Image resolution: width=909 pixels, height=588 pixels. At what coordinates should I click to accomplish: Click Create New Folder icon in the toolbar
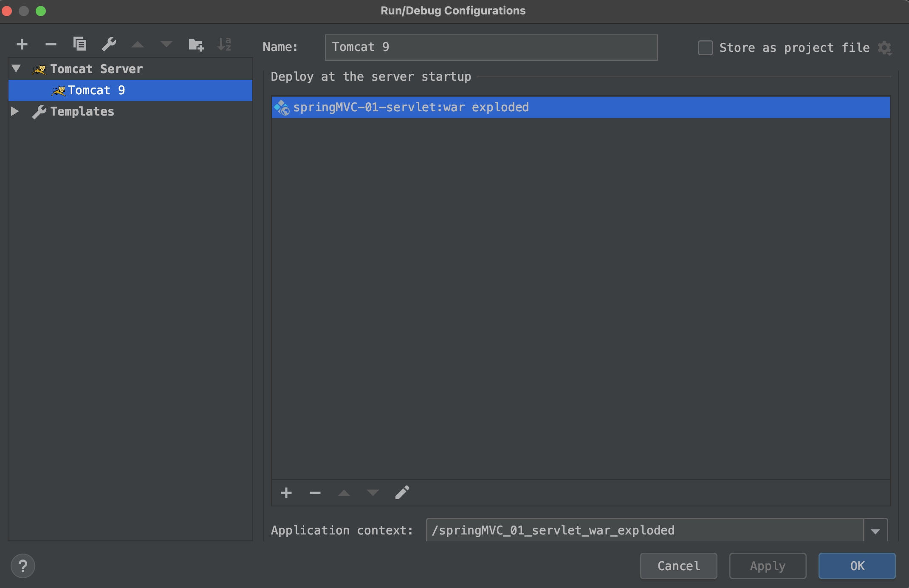click(196, 44)
